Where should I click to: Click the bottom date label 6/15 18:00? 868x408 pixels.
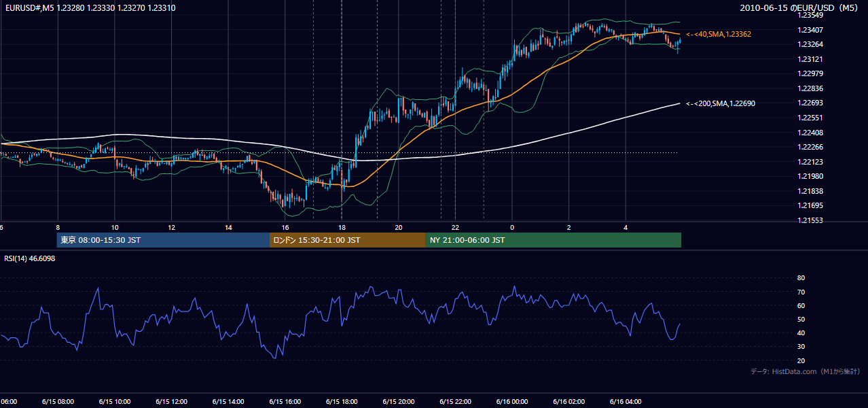click(x=342, y=402)
